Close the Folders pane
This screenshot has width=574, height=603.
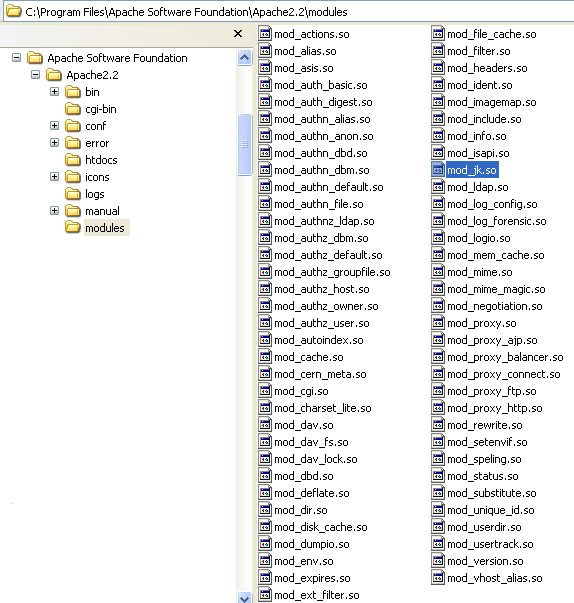[238, 34]
